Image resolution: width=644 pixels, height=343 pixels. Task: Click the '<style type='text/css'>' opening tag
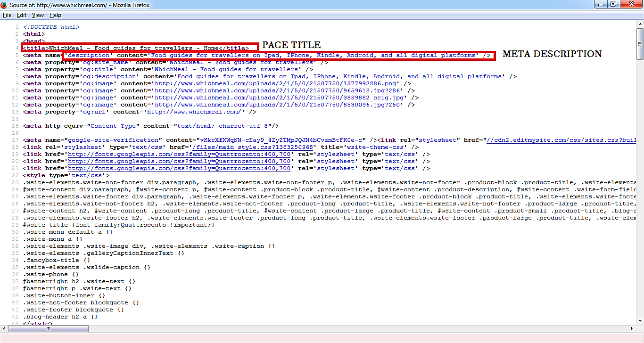pos(66,175)
